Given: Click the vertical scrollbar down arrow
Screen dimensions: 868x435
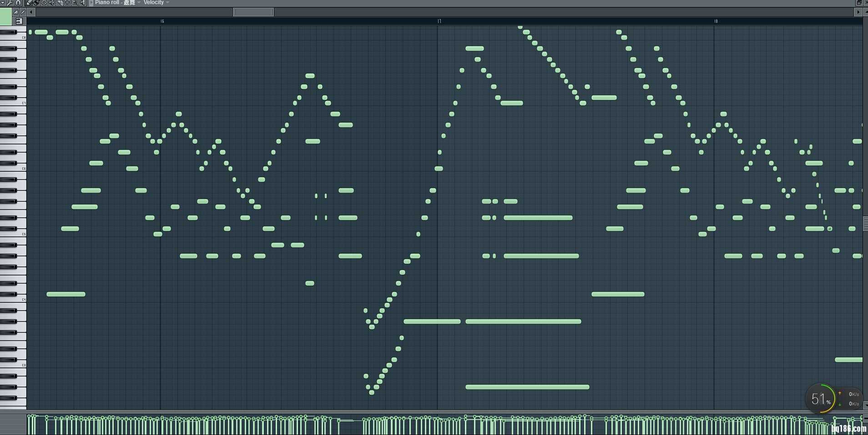Looking at the screenshot, I should pyautogui.click(x=865, y=405).
